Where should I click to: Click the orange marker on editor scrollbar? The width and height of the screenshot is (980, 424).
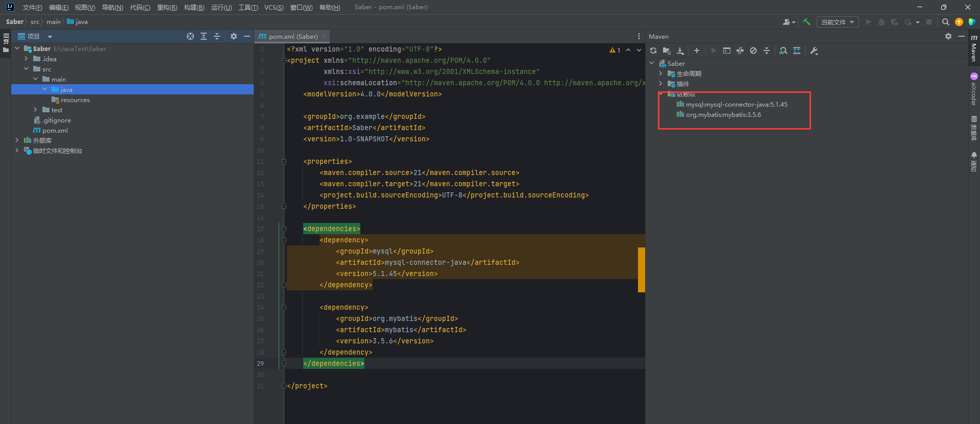coord(641,269)
